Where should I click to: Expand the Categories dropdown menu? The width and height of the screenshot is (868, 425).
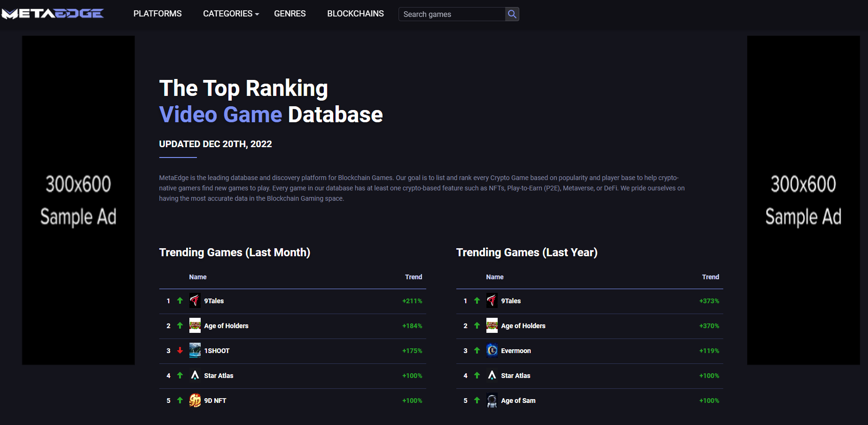tap(231, 14)
